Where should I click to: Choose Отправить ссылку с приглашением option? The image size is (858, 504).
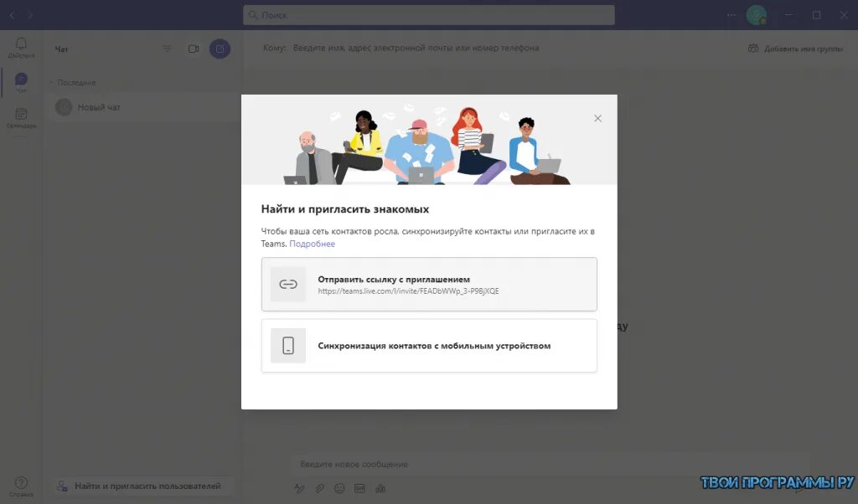429,285
